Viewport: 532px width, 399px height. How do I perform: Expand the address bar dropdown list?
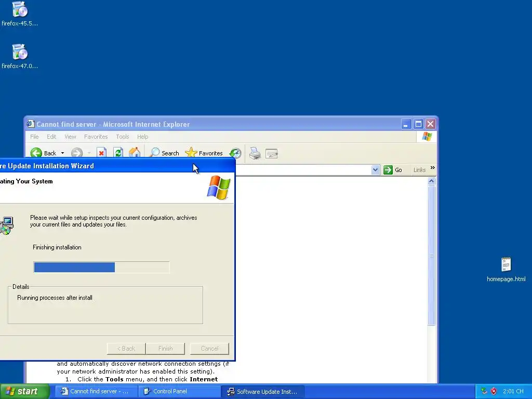pos(375,170)
